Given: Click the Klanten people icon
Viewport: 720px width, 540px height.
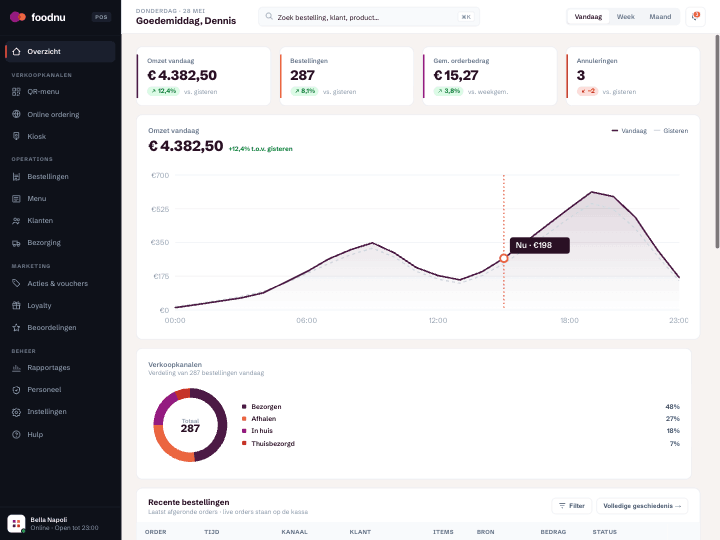Looking at the screenshot, I should (16, 220).
